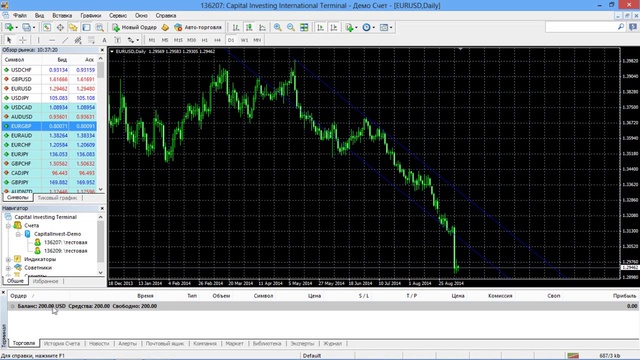
Task: Select account 136209 in Navigator
Action: coord(65,251)
